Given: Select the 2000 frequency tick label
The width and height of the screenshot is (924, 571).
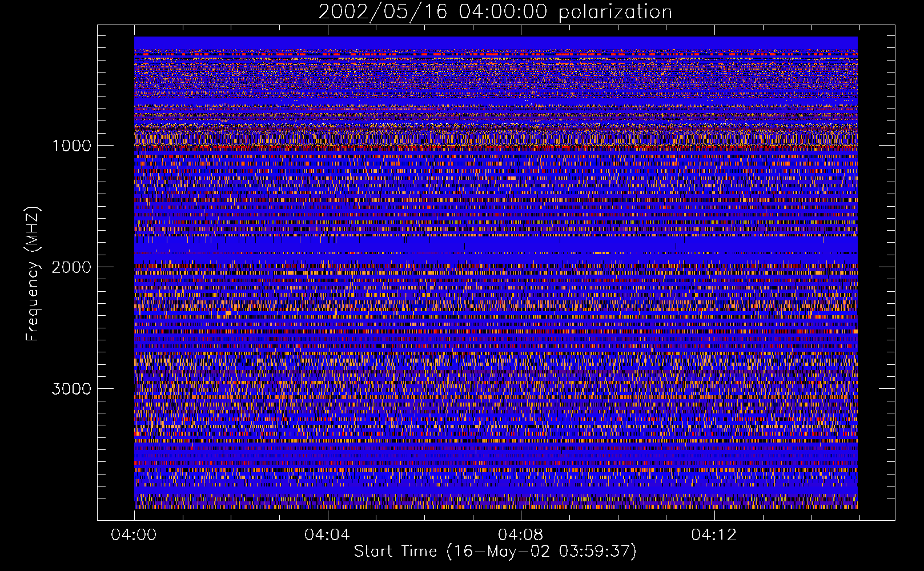Looking at the screenshot, I should point(71,267).
